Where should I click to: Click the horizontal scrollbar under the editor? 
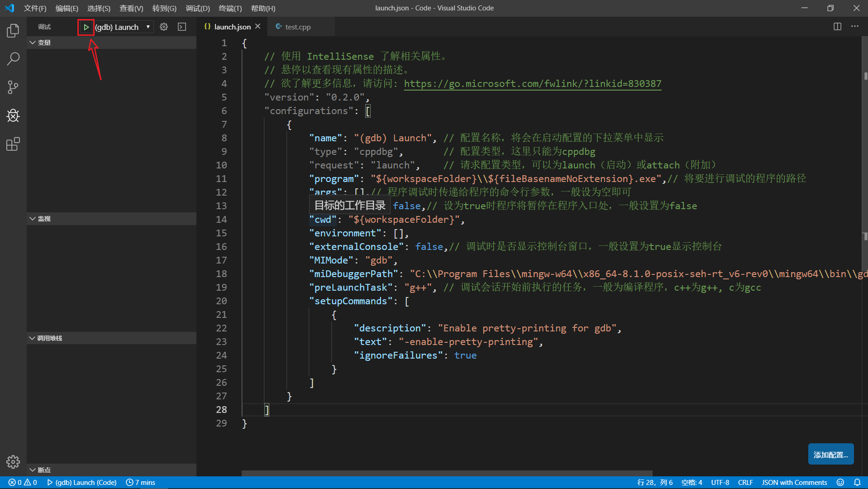(x=447, y=473)
